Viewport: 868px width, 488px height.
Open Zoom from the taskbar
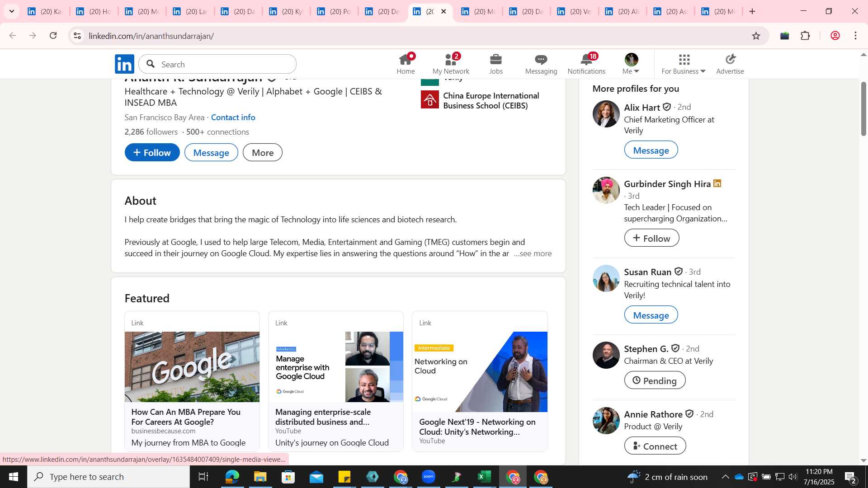pos(428,477)
